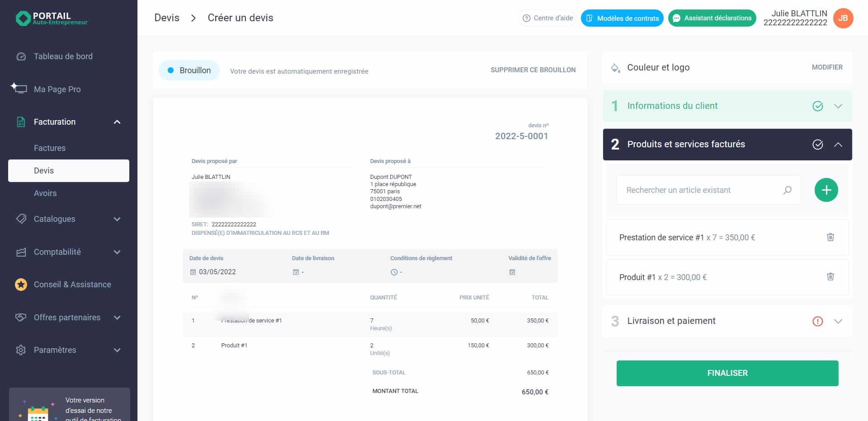868x421 pixels.
Task: Expand the Livraison et paiement section
Action: [x=838, y=321]
